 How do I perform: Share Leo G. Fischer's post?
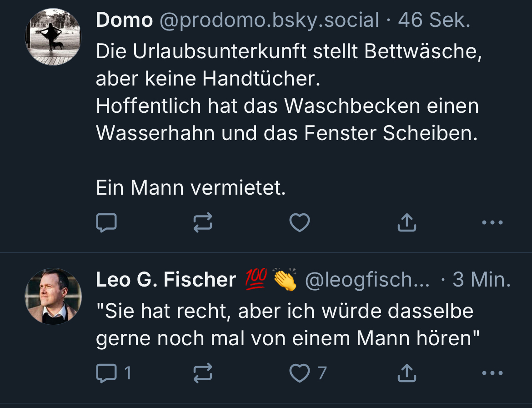click(x=407, y=373)
